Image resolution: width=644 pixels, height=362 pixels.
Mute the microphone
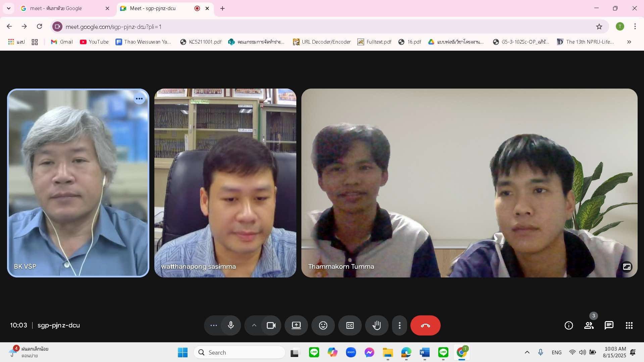231,325
